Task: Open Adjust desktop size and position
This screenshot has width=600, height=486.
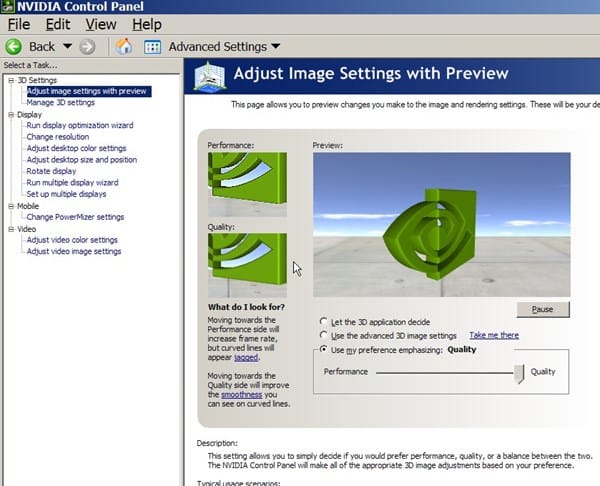Action: point(82,160)
